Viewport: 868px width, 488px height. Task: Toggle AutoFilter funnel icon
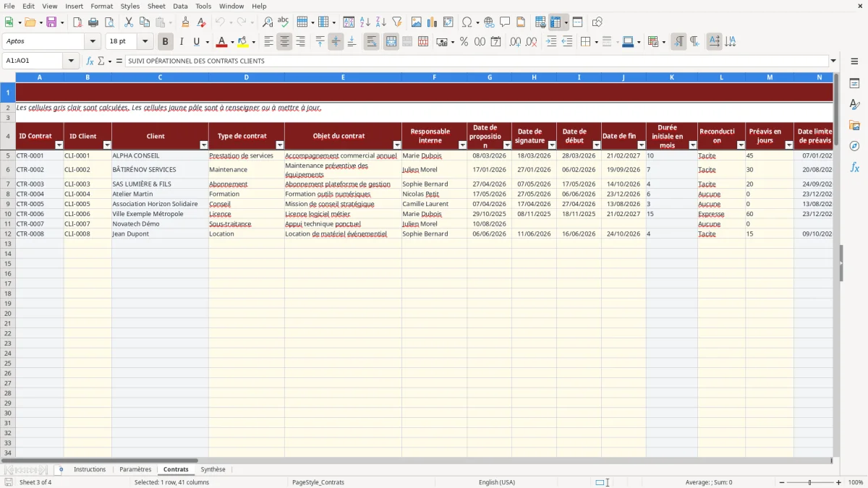coord(396,22)
